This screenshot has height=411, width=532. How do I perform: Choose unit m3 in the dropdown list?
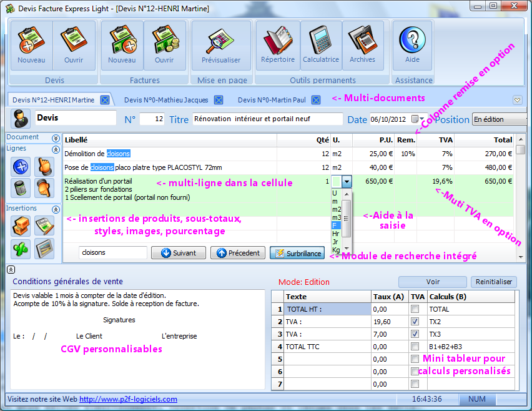click(336, 217)
